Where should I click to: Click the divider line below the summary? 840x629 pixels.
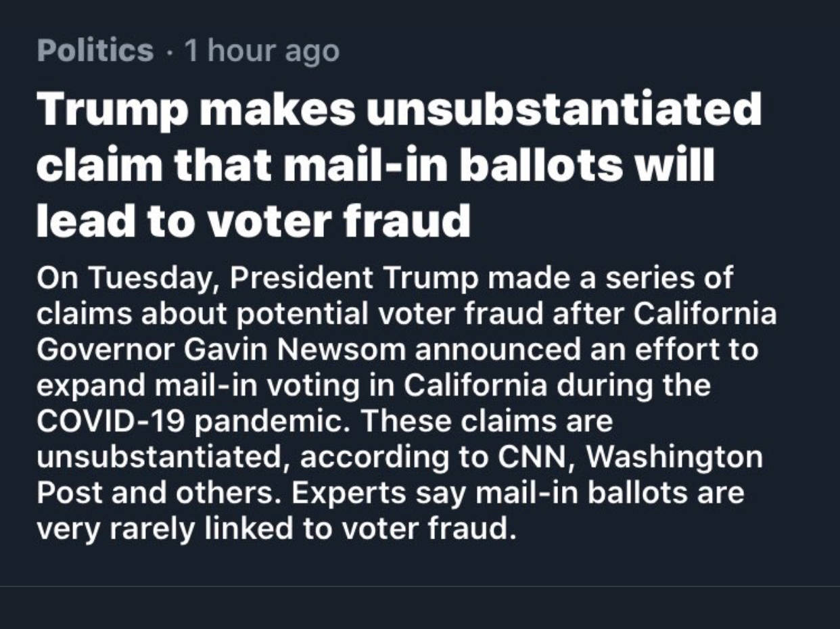[420, 586]
